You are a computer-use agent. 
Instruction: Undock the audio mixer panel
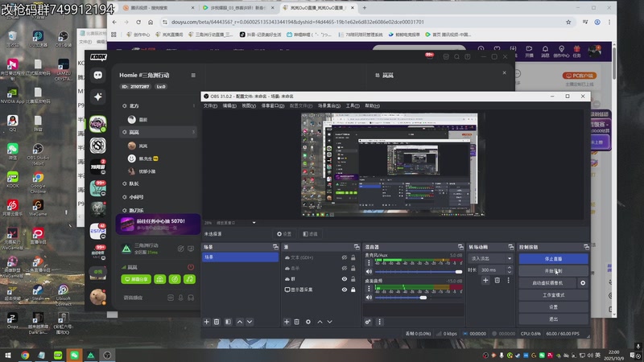[x=460, y=247]
